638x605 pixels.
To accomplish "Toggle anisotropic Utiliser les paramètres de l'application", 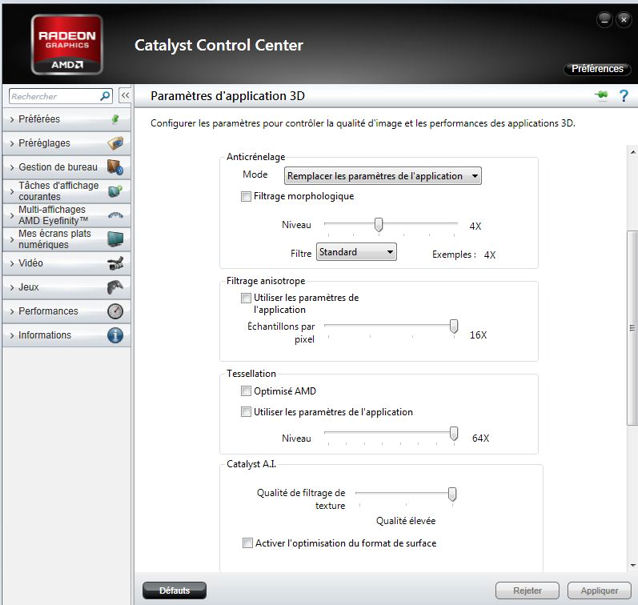I will click(x=246, y=298).
